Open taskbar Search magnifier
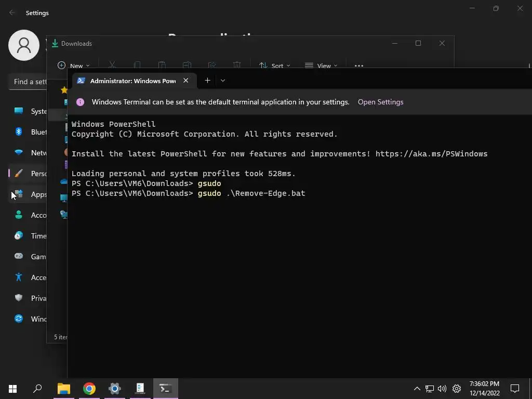The image size is (532, 399). click(x=37, y=389)
